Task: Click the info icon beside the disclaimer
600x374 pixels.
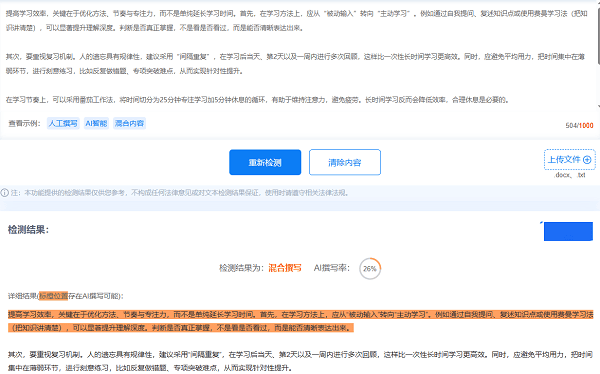Action: click(x=5, y=193)
